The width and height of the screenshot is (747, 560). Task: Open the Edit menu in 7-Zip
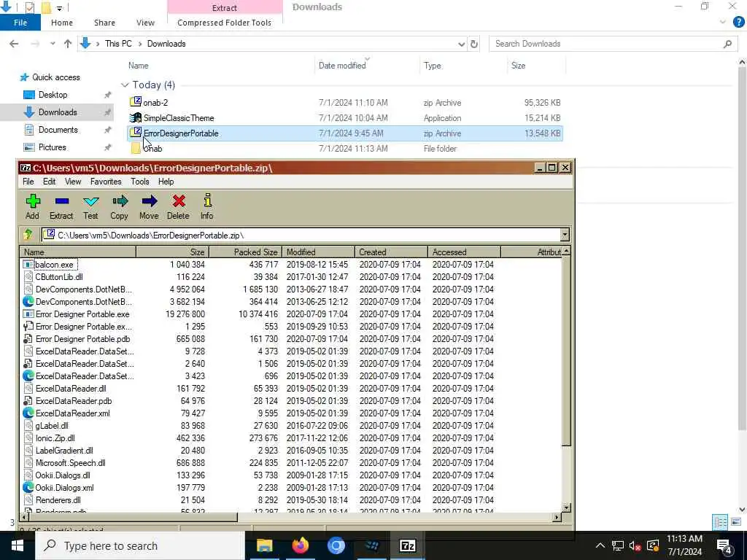[x=49, y=182]
